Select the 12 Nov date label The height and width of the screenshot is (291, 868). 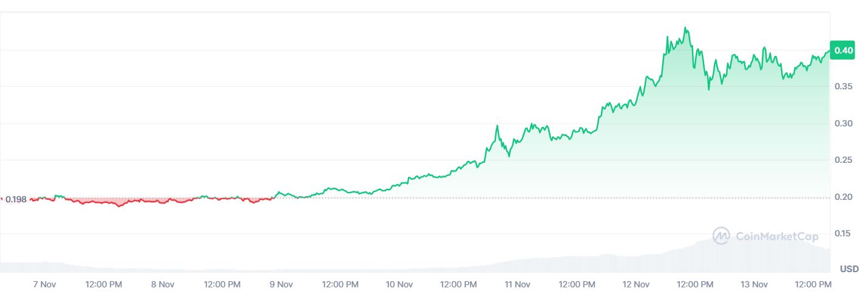[636, 284]
